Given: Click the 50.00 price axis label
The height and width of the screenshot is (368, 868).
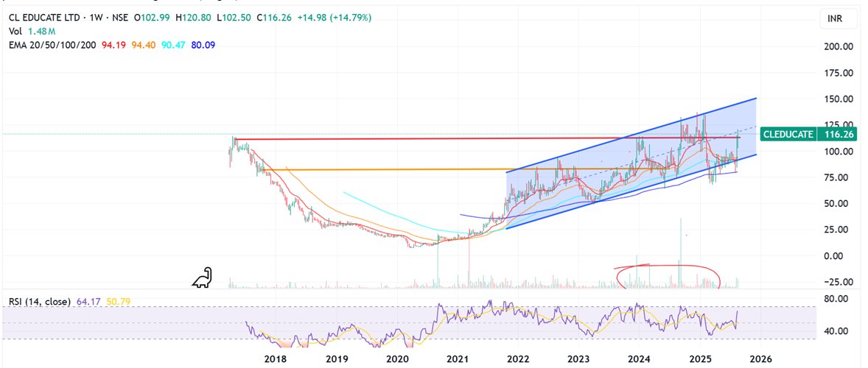Looking at the screenshot, I should [839, 203].
